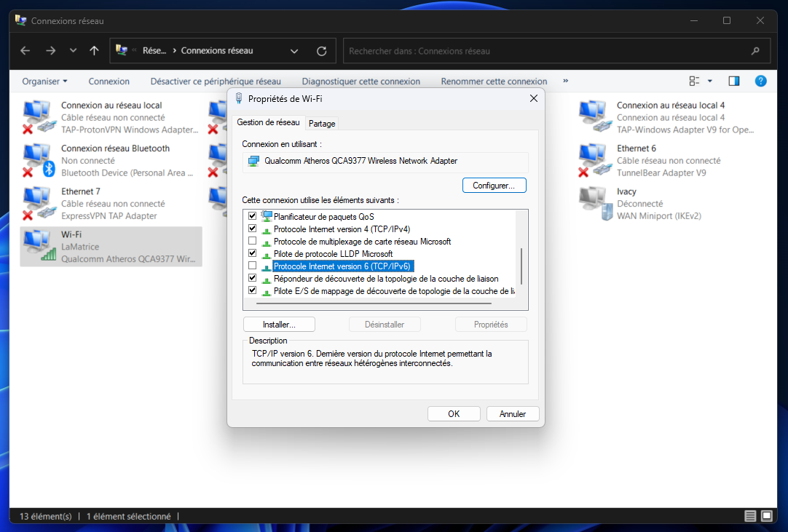Click the address bar network location icon
This screenshot has height=532, width=788.
[x=121, y=50]
